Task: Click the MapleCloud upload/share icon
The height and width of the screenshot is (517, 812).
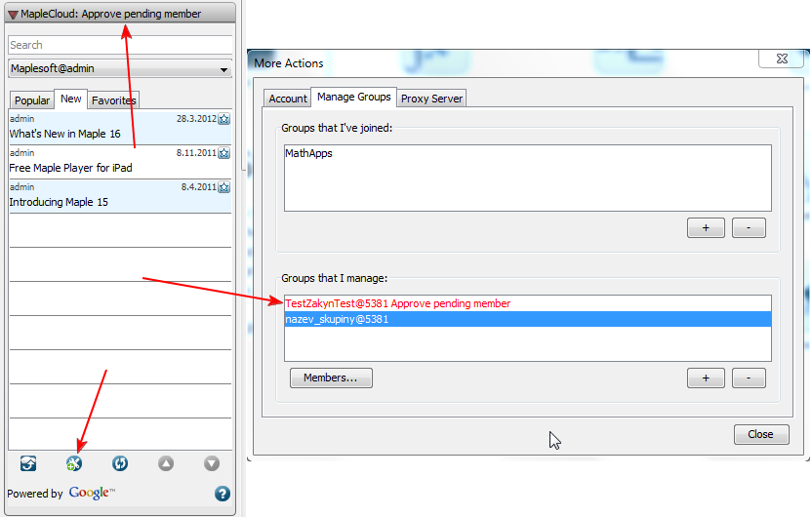Action: [28, 463]
